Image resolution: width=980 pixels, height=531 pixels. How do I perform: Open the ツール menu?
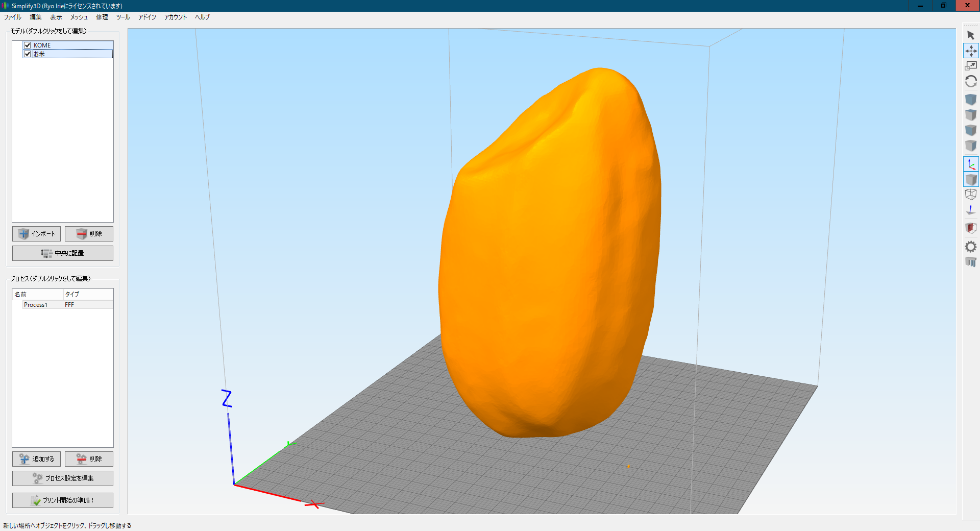point(123,17)
